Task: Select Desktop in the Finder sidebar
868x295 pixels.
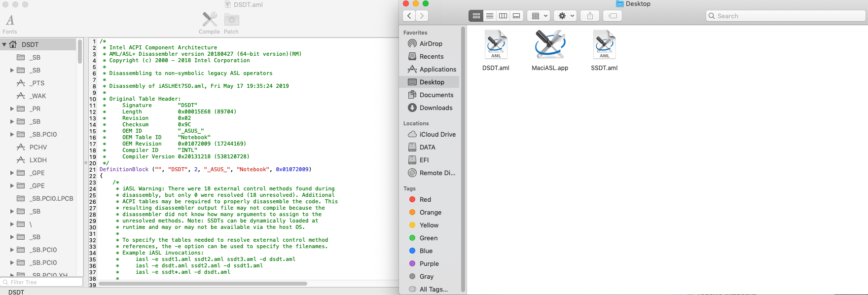Action: point(430,82)
